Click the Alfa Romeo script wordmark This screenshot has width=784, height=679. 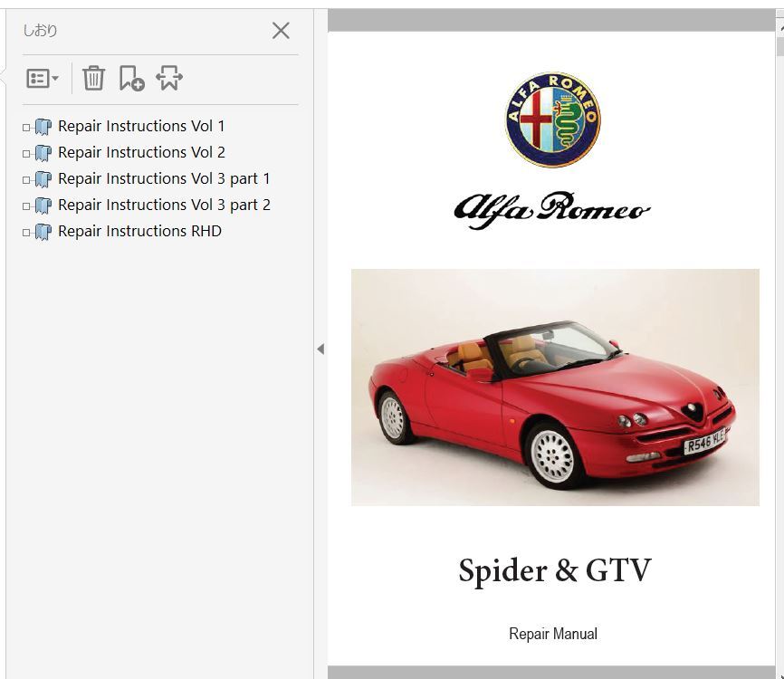pos(552,210)
